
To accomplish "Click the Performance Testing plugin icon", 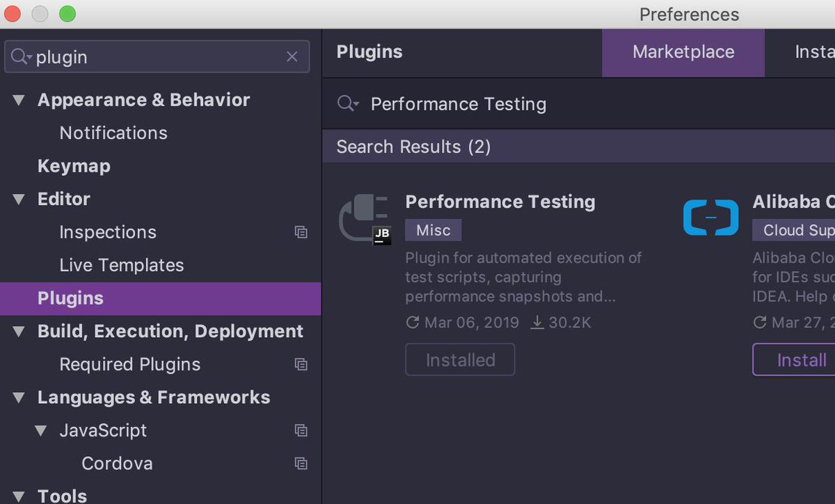I will [x=365, y=220].
